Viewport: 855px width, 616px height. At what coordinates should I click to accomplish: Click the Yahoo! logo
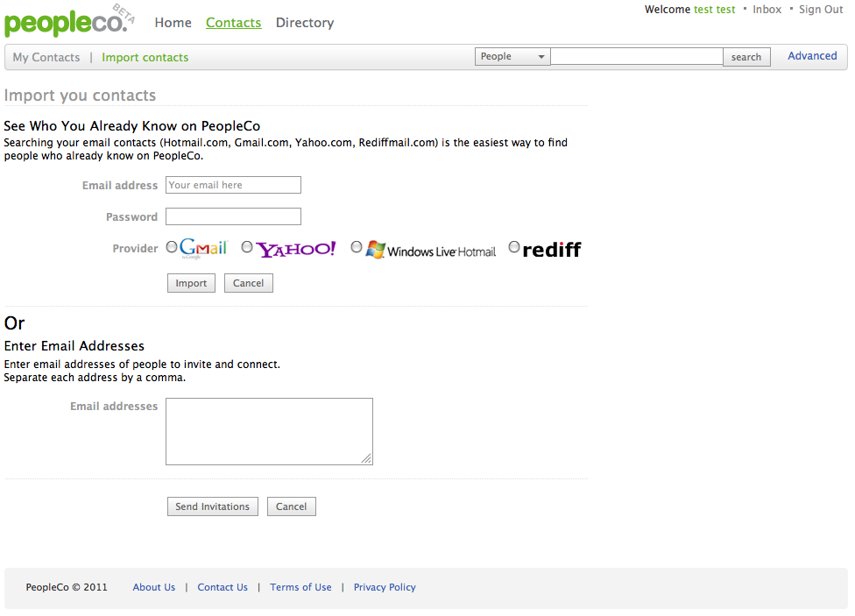[x=296, y=250]
